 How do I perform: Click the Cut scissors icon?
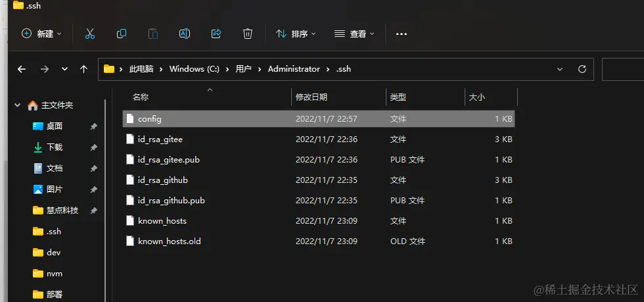(90, 34)
